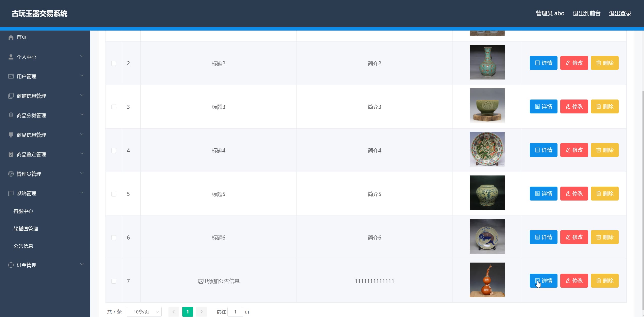The image size is (644, 317).
Task: Click the 商品信息管理 sidebar icon
Action: tap(11, 135)
